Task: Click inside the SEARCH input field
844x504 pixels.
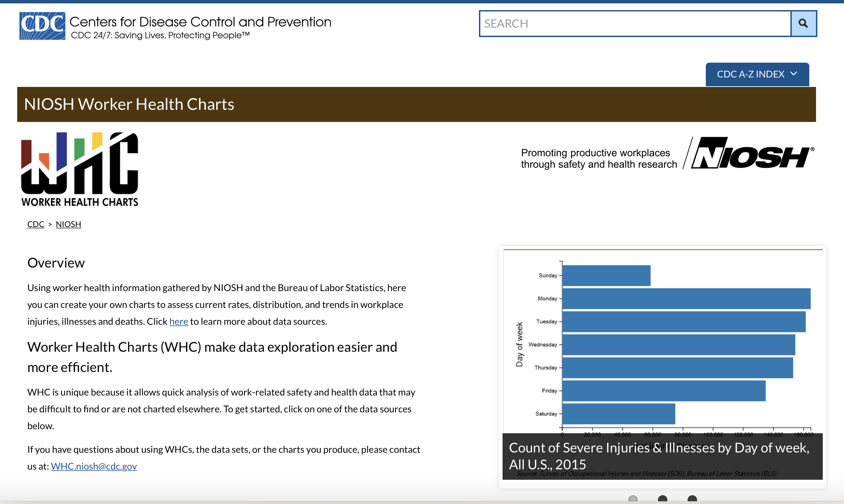Action: coord(635,24)
